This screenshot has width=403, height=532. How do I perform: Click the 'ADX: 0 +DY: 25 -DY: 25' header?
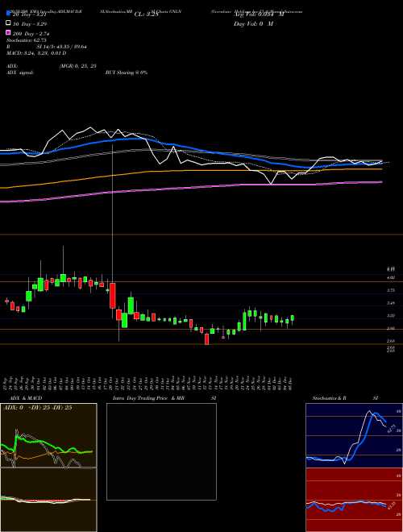click(37, 408)
